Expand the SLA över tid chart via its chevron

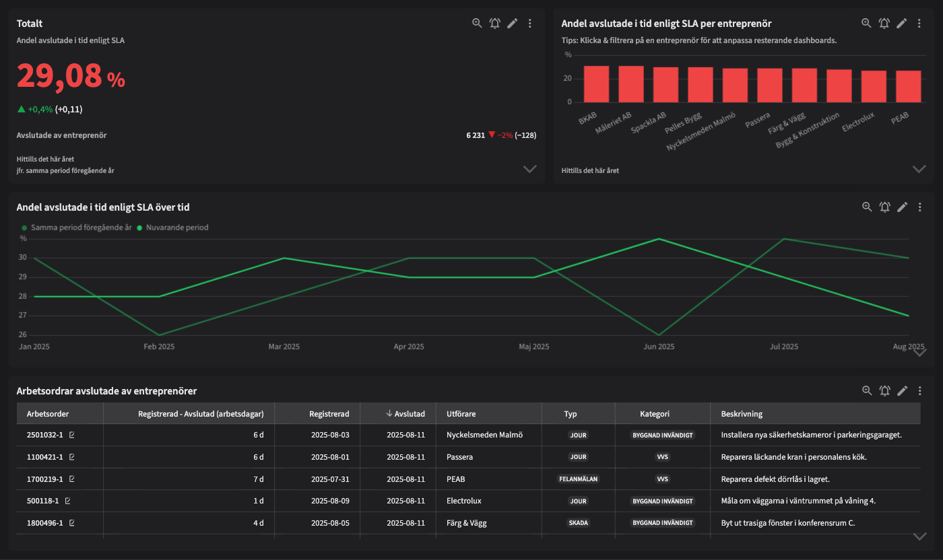[x=919, y=351]
